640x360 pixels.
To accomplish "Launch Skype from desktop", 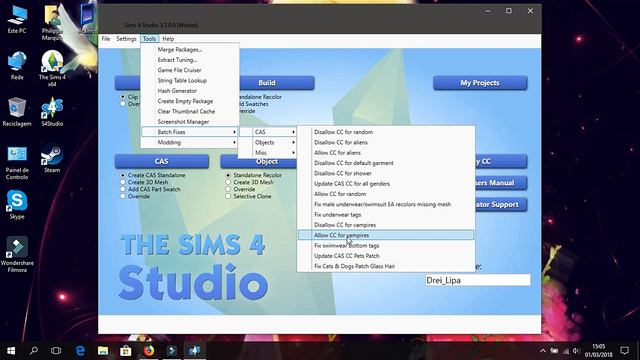I will point(17,205).
